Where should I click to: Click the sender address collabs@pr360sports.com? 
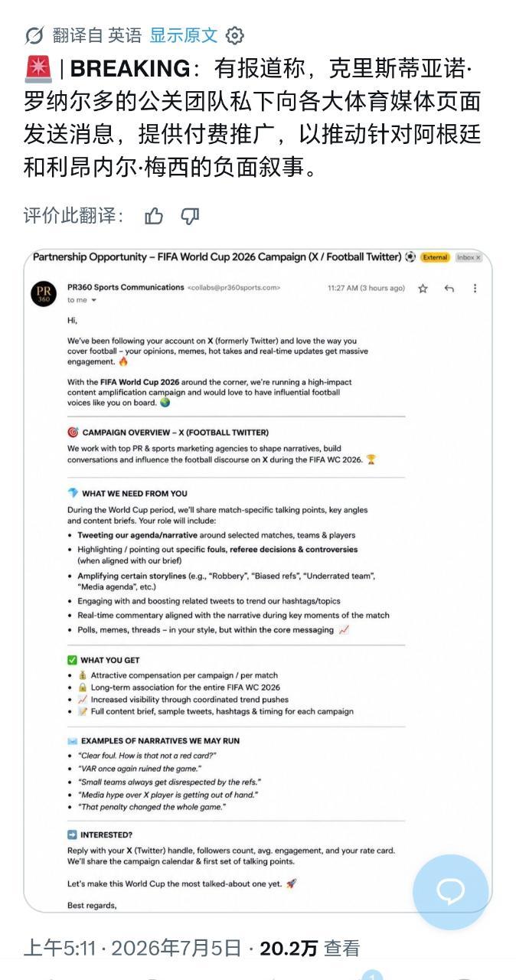pos(234,288)
